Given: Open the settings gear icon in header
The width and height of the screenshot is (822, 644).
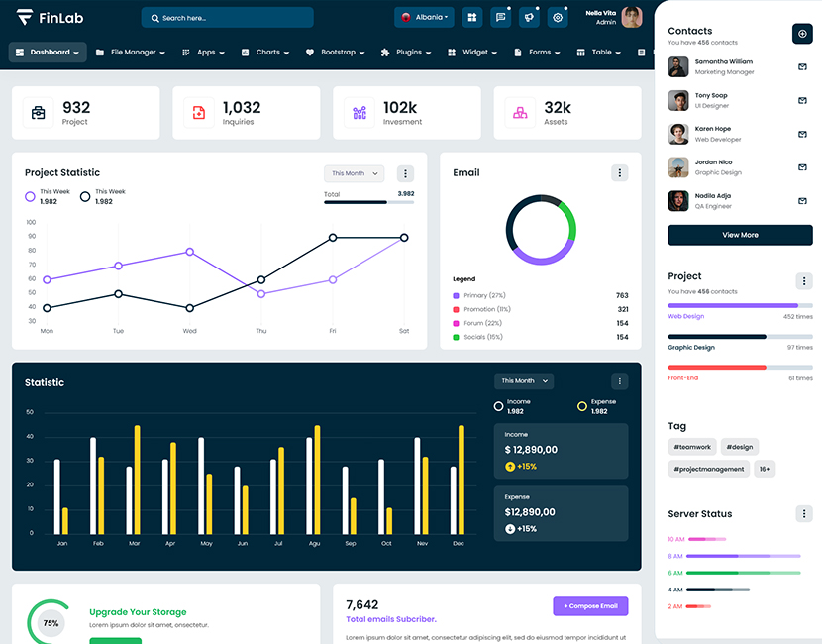Looking at the screenshot, I should (x=558, y=17).
